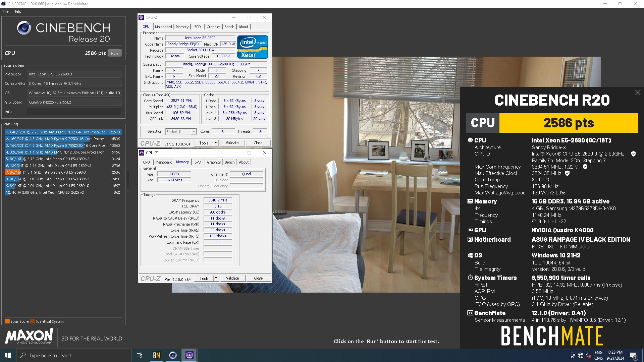Click the network globe tray icon
Viewport: 644px width, 362px height.
[581, 356]
